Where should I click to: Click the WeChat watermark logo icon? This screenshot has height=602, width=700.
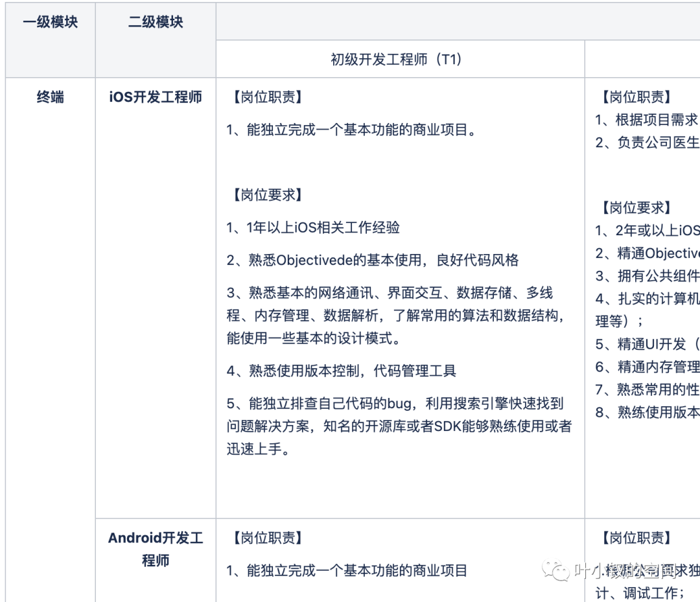point(556,571)
